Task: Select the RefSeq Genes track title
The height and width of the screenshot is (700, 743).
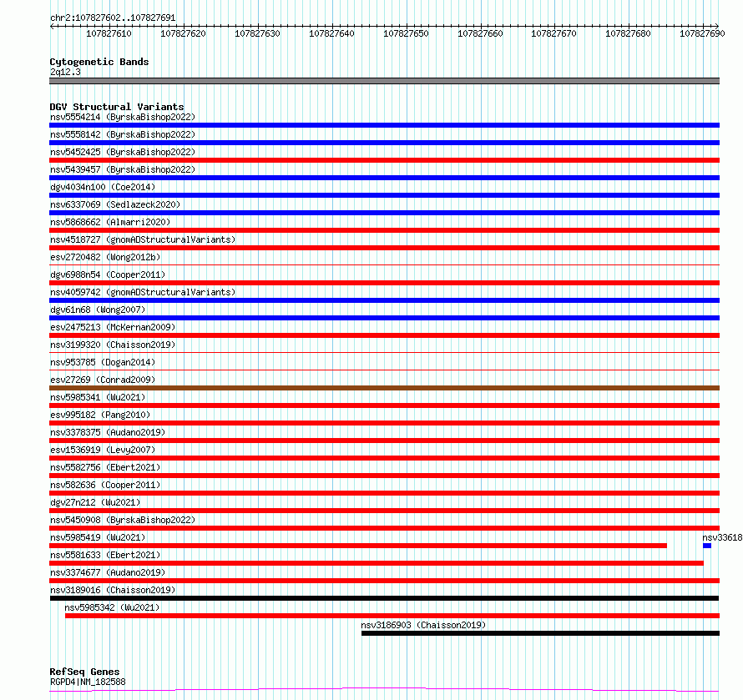Action: (84, 672)
